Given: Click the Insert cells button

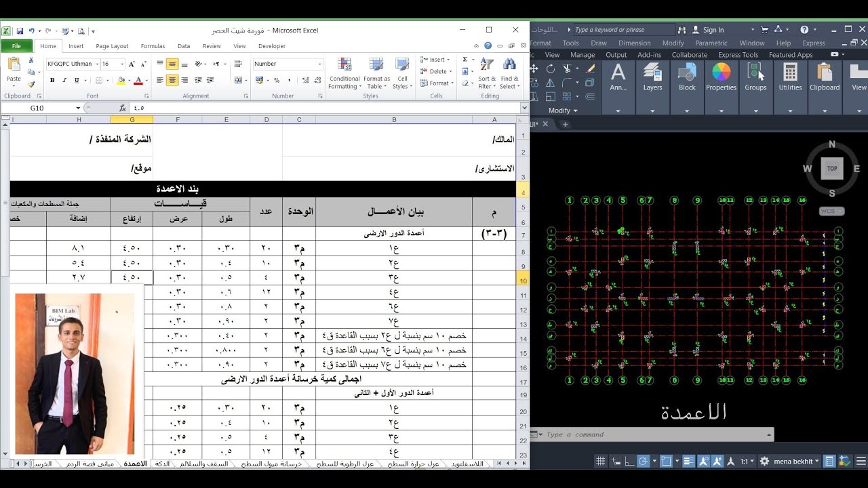Looking at the screenshot, I should click(436, 60).
